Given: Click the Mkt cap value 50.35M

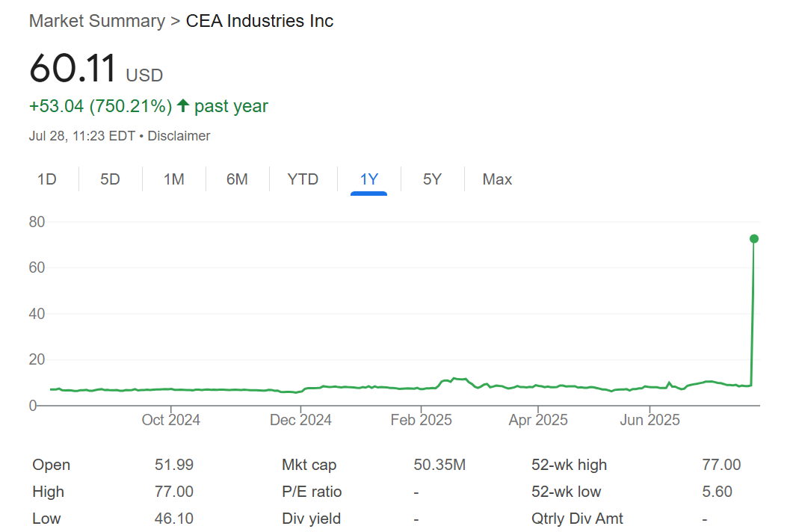Looking at the screenshot, I should point(439,465).
